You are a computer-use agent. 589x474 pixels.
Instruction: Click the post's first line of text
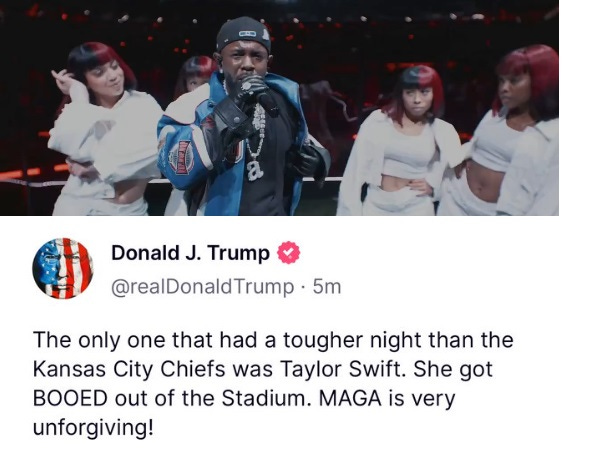pos(273,340)
